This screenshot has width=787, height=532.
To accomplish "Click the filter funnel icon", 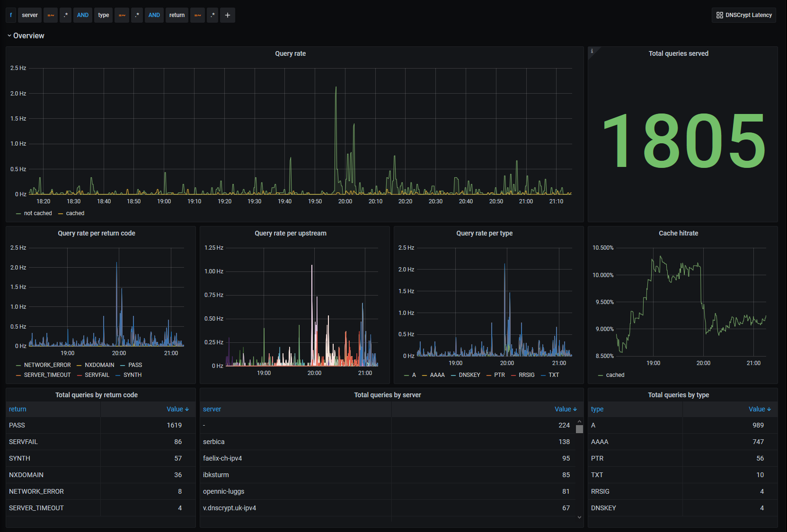I will pos(11,15).
